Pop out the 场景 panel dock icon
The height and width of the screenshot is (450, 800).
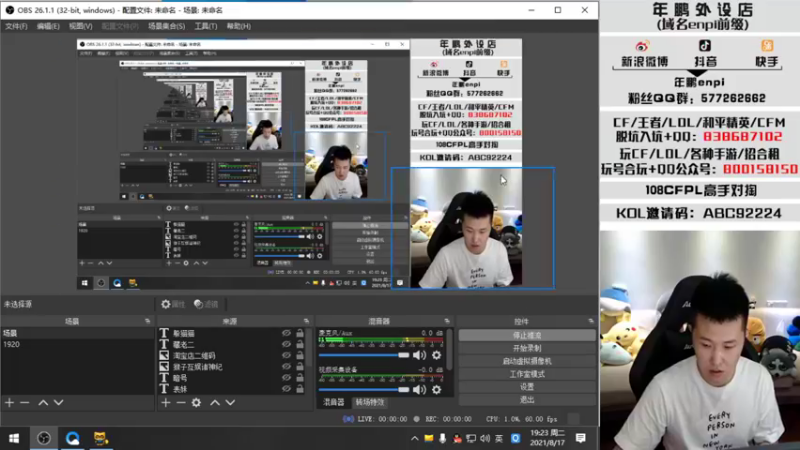tap(147, 321)
